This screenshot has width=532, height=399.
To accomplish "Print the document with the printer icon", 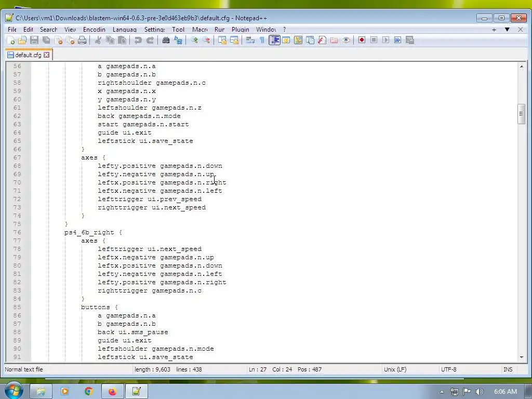I will coord(82,41).
